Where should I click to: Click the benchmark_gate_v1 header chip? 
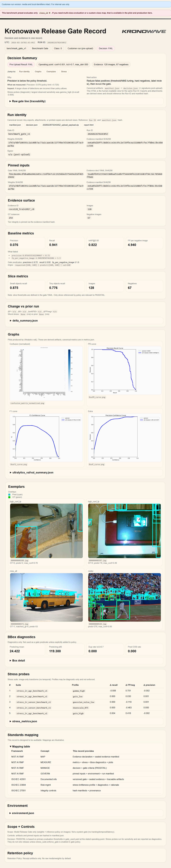tap(16, 48)
